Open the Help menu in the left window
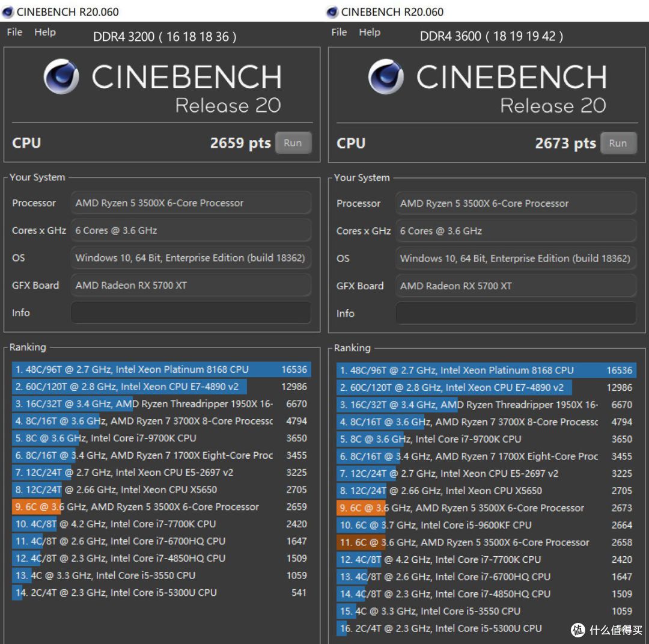The width and height of the screenshot is (649, 644). (x=44, y=32)
